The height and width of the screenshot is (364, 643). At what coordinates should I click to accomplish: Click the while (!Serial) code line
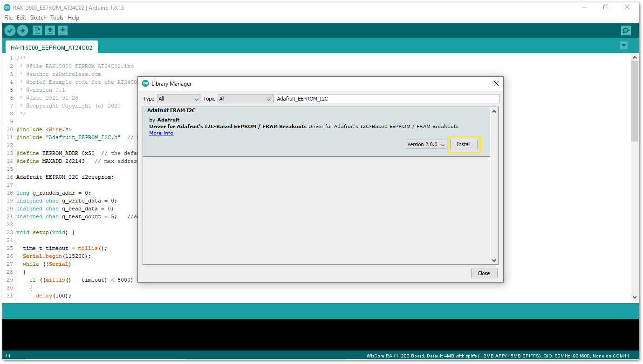pyautogui.click(x=47, y=264)
